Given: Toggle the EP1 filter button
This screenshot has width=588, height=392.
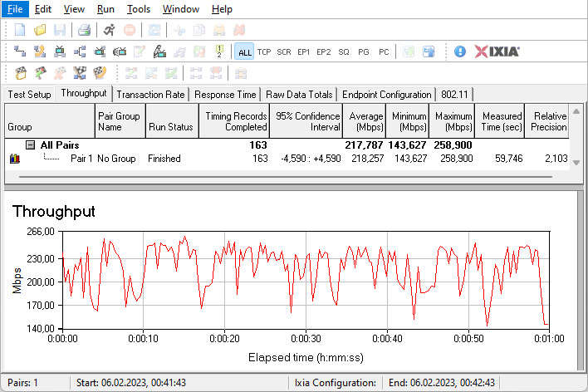Looking at the screenshot, I should [x=304, y=51].
